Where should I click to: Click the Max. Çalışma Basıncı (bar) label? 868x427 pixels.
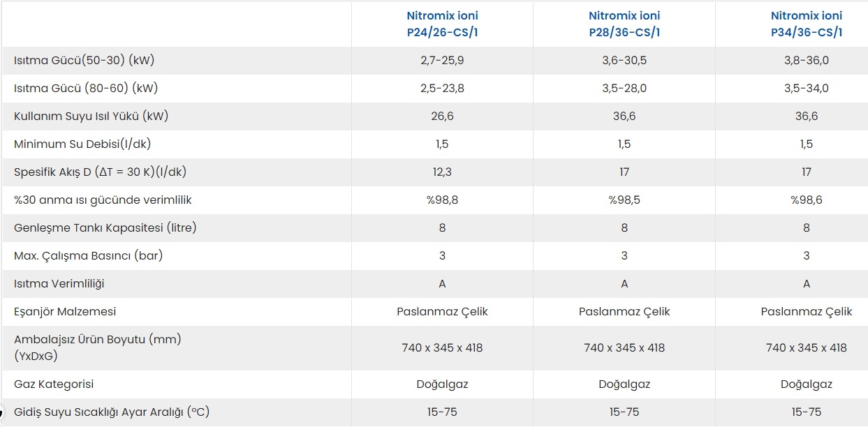[88, 255]
